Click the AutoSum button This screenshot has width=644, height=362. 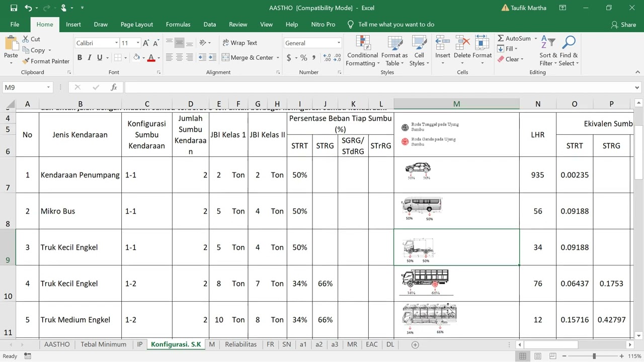tap(514, 39)
